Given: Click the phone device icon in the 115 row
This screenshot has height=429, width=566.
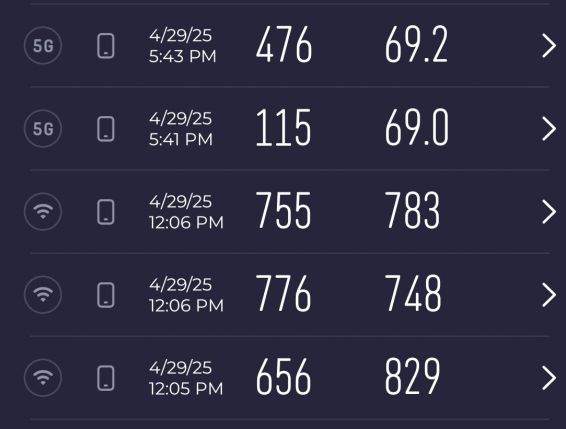Looking at the screenshot, I should pyautogui.click(x=106, y=129).
